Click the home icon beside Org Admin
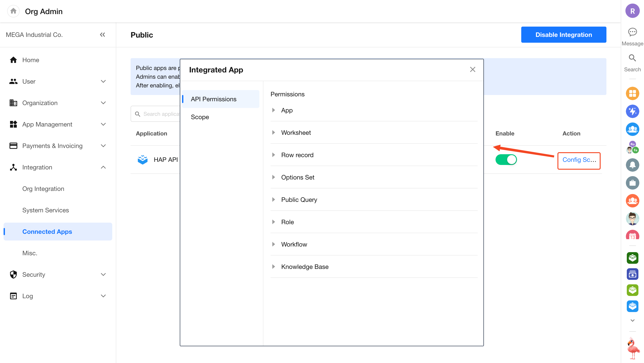This screenshot has width=644, height=363. pyautogui.click(x=13, y=11)
